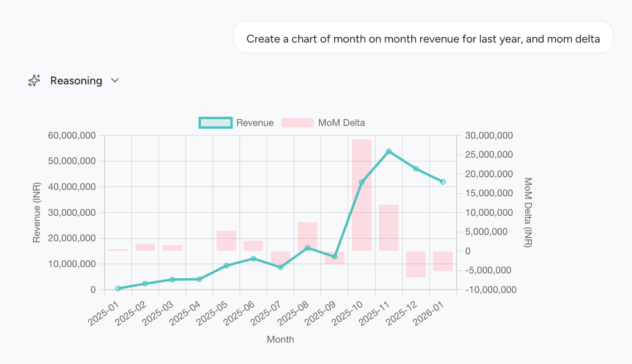632x364 pixels.
Task: Click the Month x-axis title
Action: [280, 339]
